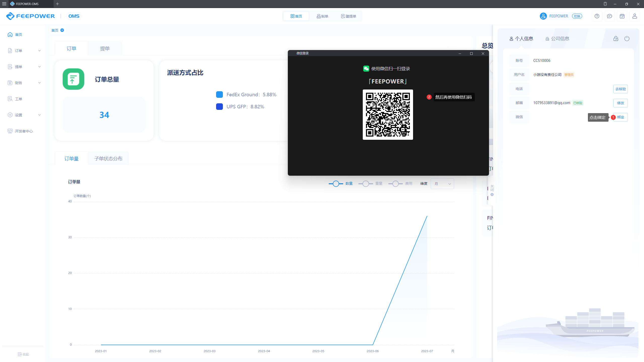Click the 切换 switch badge

577,16
